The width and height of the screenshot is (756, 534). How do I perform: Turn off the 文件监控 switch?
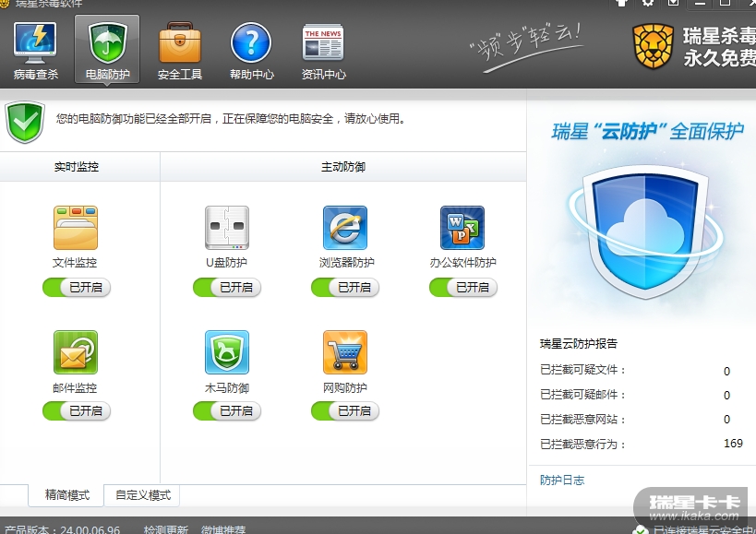click(77, 288)
